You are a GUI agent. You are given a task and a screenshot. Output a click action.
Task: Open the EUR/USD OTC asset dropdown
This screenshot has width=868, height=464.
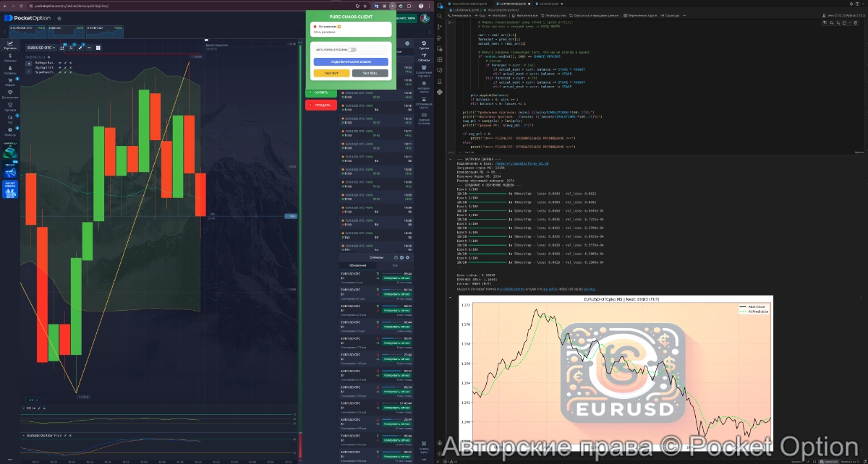tap(41, 48)
